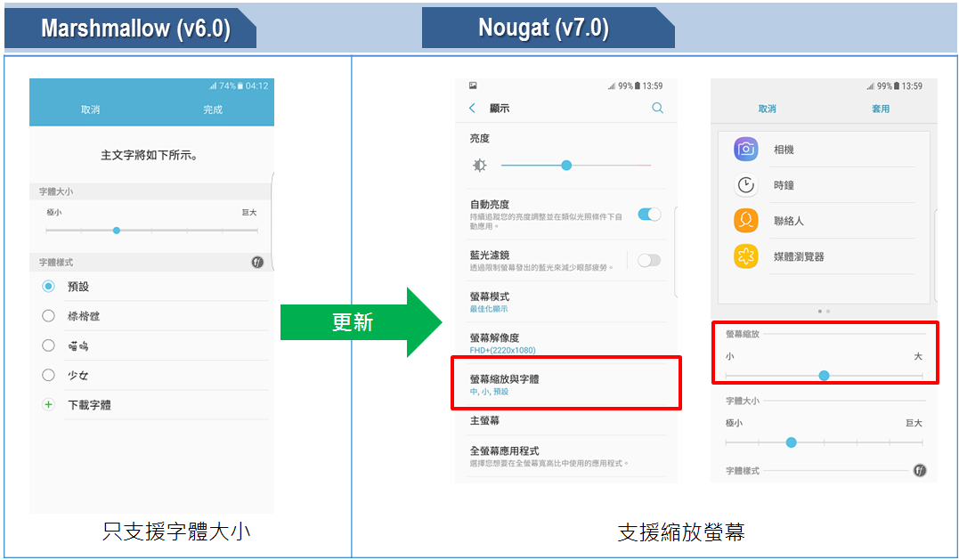The width and height of the screenshot is (959, 560).
Task: Tap the 極小 label in Nougat font slider
Action: pos(734,423)
